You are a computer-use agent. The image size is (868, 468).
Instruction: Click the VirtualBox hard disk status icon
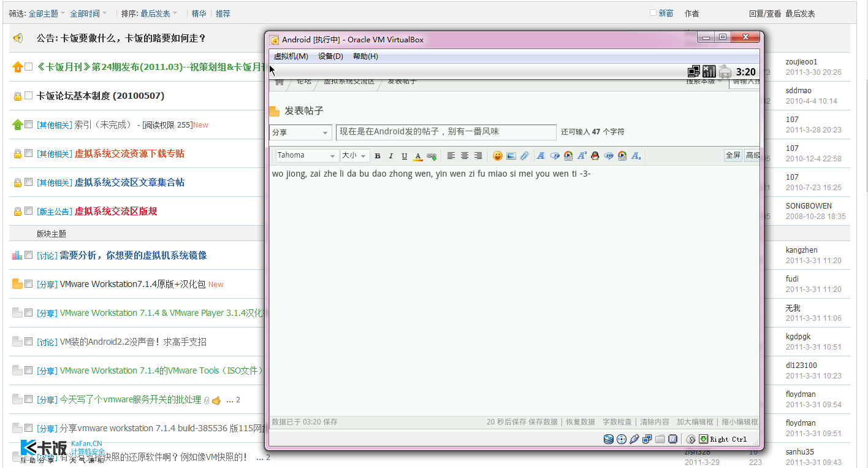coord(609,439)
